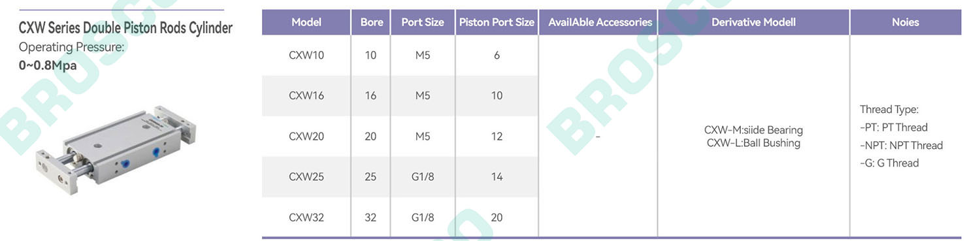980x241 pixels.
Task: Click the Noies column header
Action: [x=906, y=22]
